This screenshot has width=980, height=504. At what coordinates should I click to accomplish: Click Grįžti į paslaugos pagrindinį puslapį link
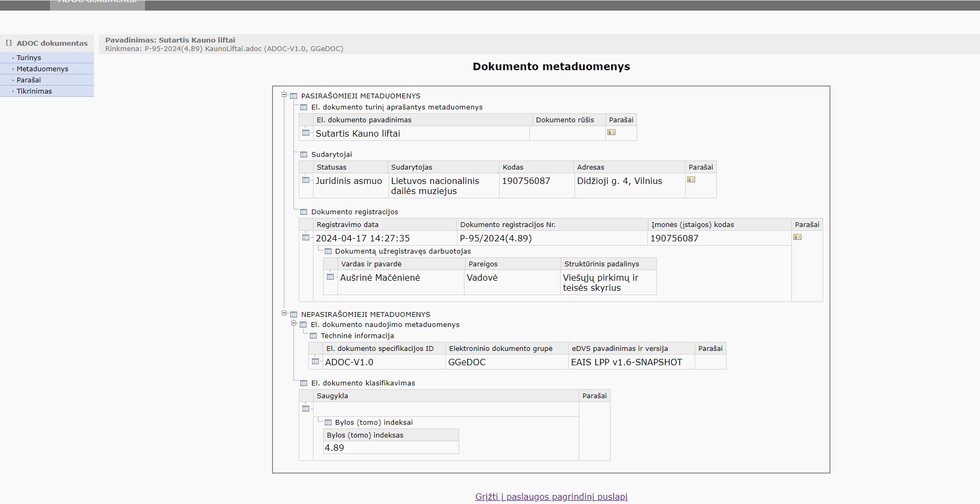[x=551, y=497]
